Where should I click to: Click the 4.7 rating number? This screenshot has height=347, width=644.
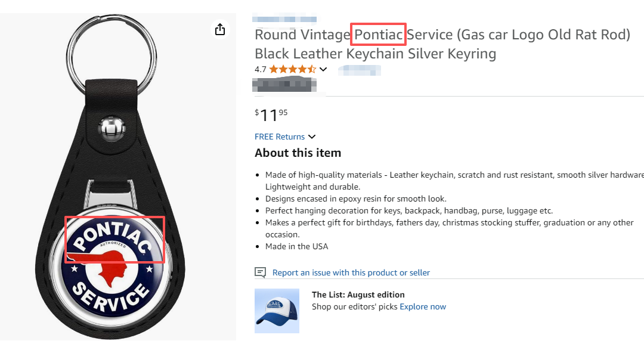pos(260,69)
